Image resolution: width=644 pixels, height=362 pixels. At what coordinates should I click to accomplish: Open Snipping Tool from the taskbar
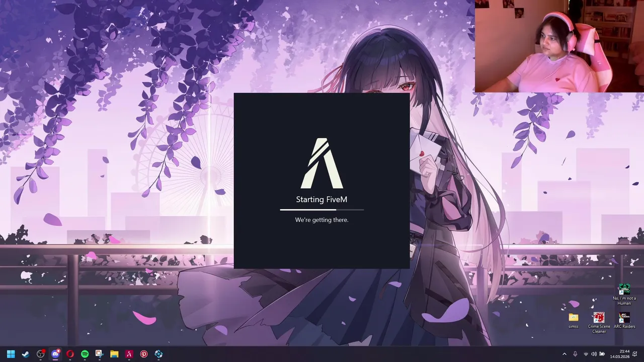(x=99, y=354)
